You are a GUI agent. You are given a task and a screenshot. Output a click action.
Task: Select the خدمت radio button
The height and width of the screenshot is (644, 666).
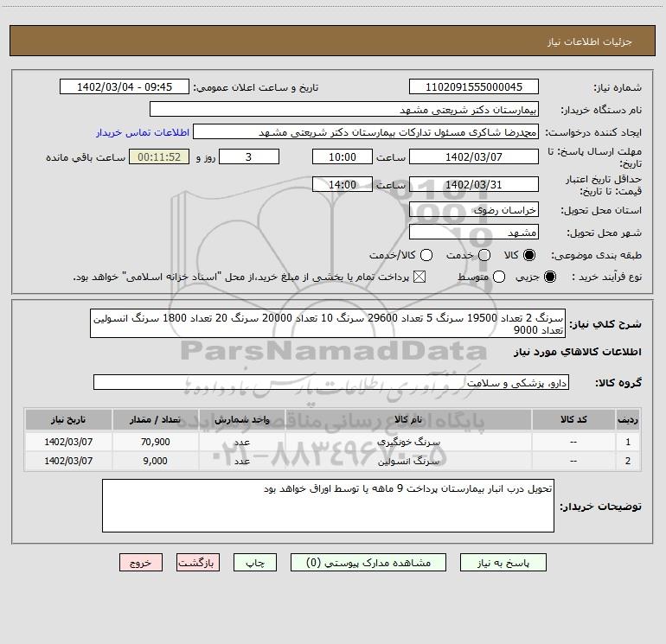tap(483, 255)
